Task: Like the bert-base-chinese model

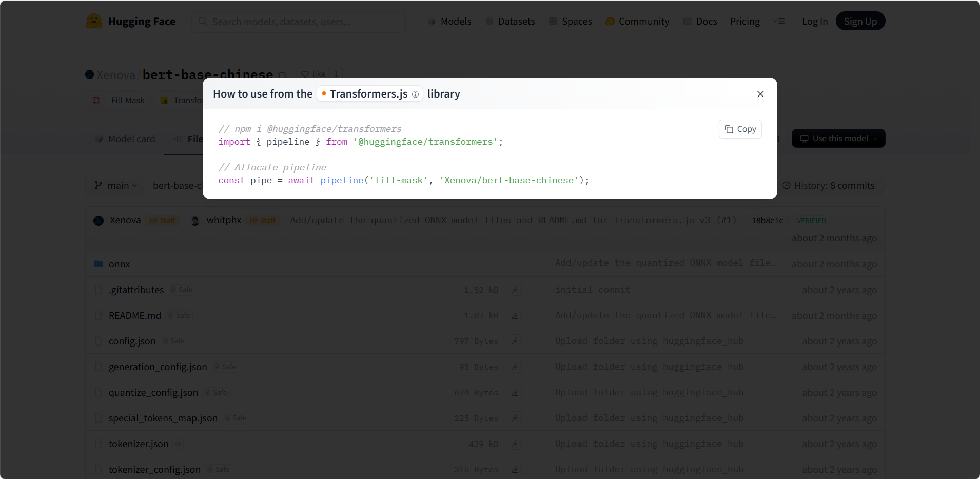Action: (313, 74)
